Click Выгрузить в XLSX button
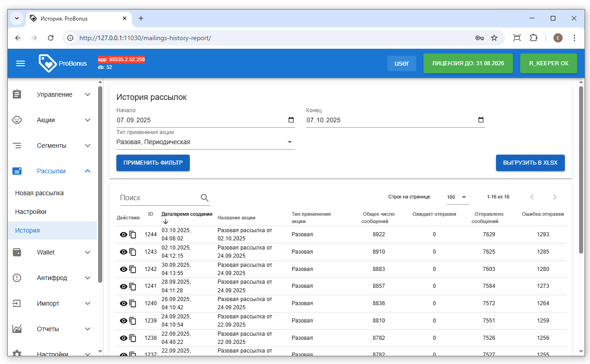Image resolution: width=590 pixels, height=364 pixels. point(530,163)
